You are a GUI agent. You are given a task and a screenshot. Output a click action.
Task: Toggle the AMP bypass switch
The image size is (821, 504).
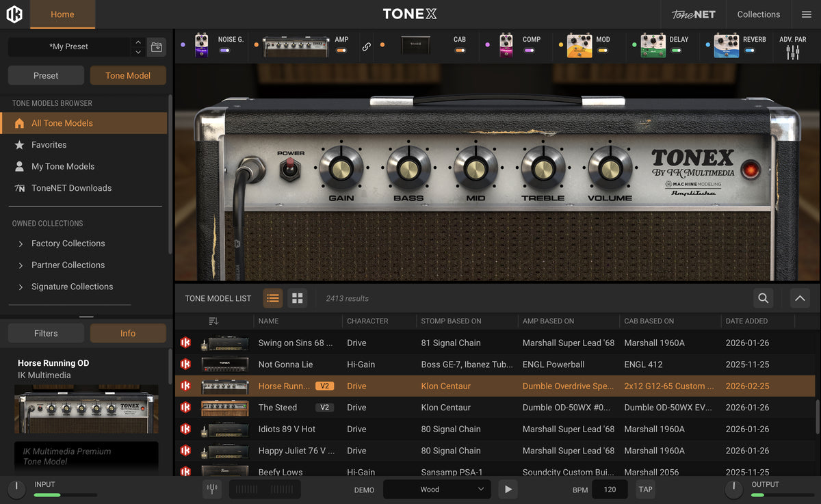pyautogui.click(x=341, y=51)
